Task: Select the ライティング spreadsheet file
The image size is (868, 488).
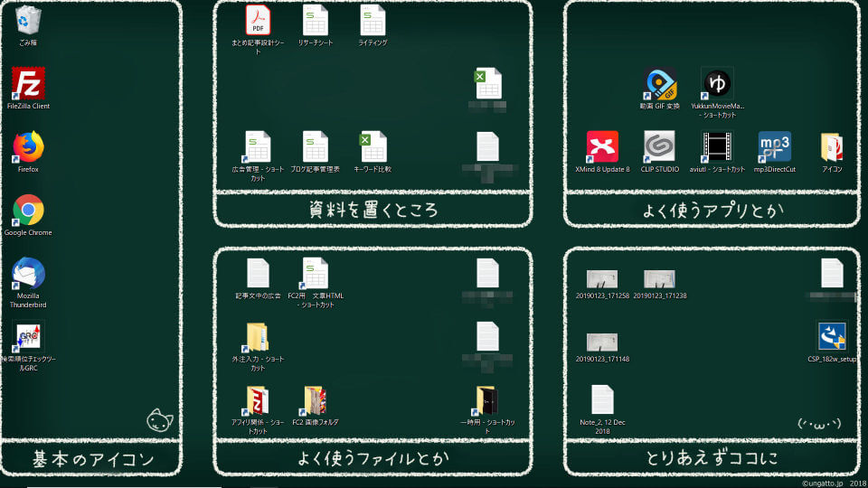Action: click(x=373, y=20)
